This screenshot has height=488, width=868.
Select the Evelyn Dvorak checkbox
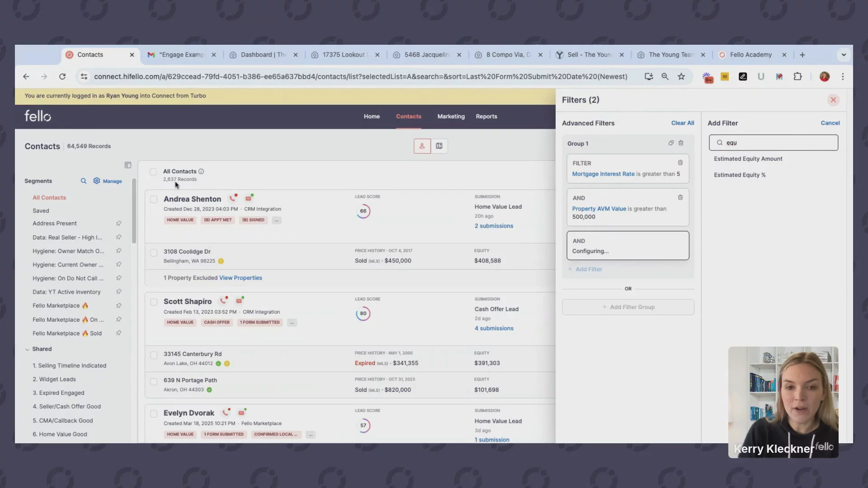154,413
